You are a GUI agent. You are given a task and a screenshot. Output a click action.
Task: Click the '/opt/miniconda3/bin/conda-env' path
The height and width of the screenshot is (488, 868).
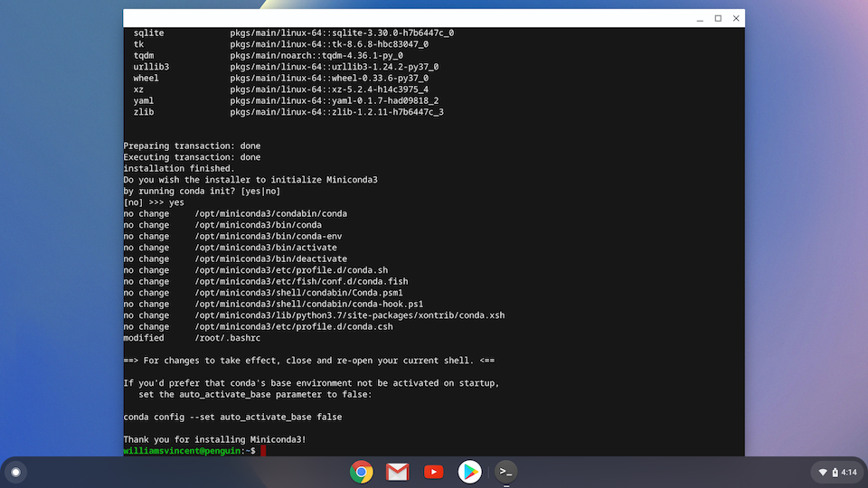[268, 236]
